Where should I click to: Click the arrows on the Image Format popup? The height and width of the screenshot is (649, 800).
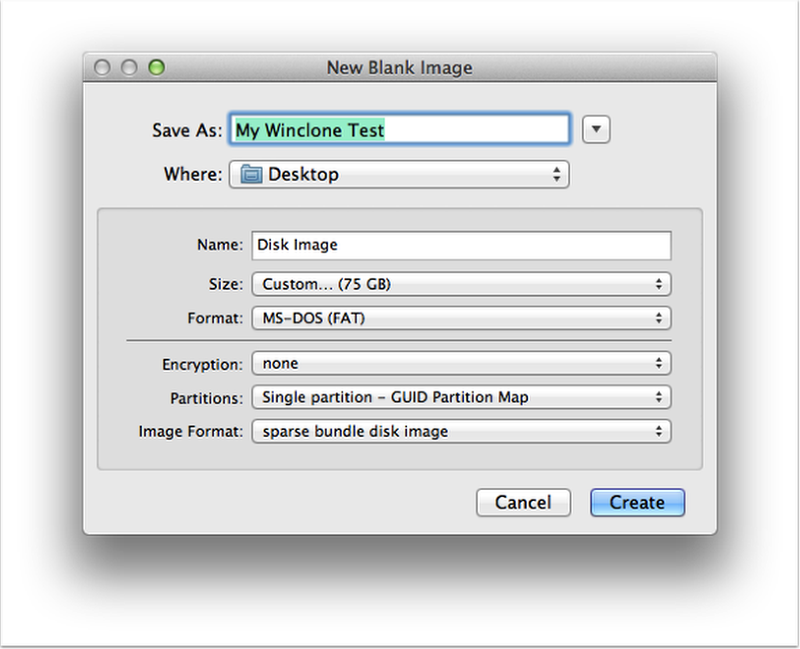point(660,431)
